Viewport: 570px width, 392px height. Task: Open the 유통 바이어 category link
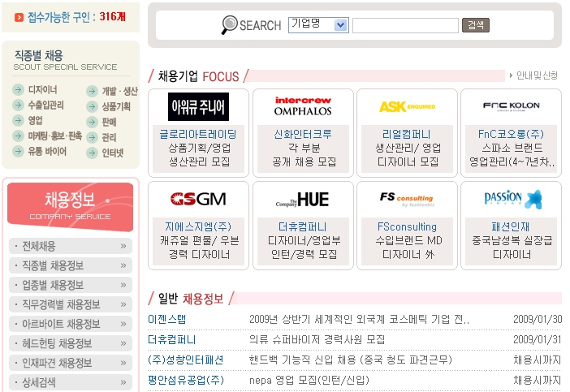[x=47, y=151]
